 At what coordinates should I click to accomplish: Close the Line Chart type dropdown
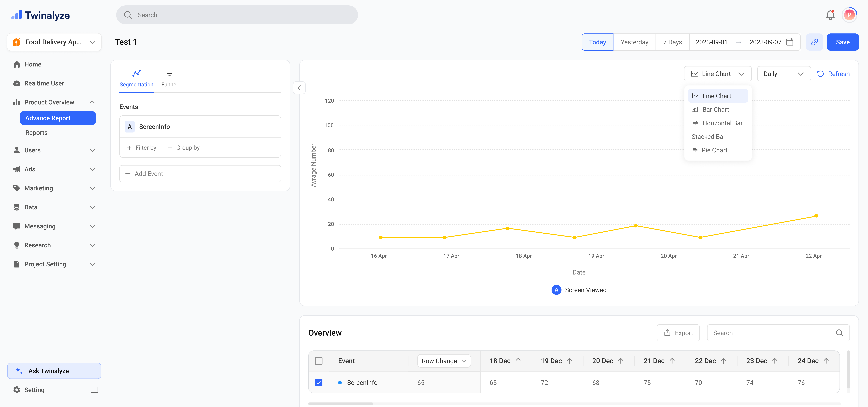[x=718, y=74]
